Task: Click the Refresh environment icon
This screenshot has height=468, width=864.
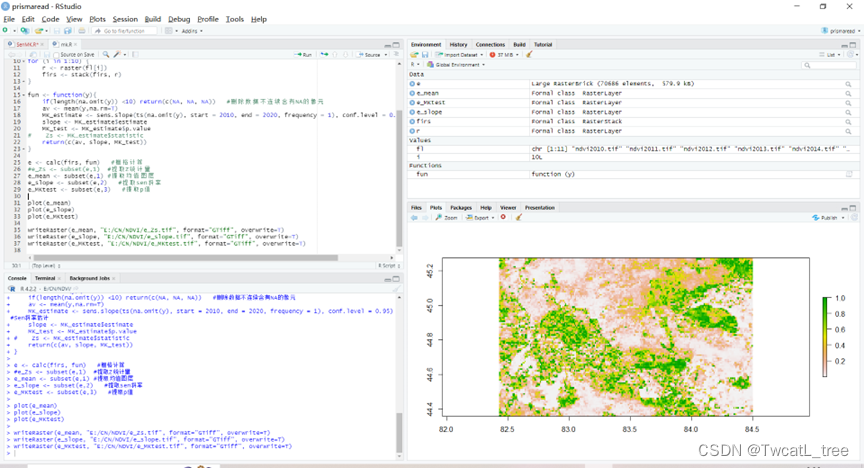Action: click(851, 55)
